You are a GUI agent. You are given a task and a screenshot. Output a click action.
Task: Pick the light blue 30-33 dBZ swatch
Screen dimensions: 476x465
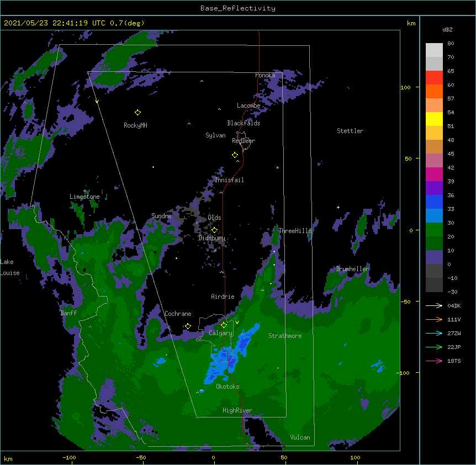click(x=434, y=216)
